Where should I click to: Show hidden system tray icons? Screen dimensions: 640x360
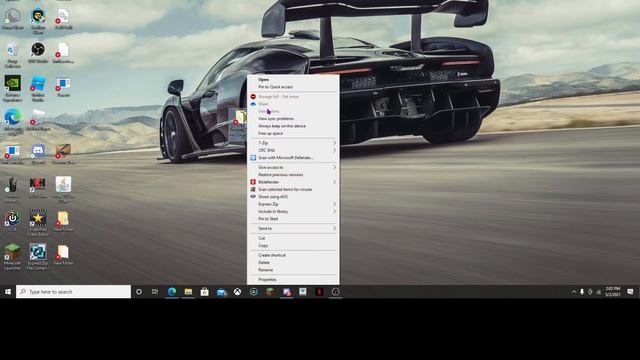pyautogui.click(x=574, y=291)
